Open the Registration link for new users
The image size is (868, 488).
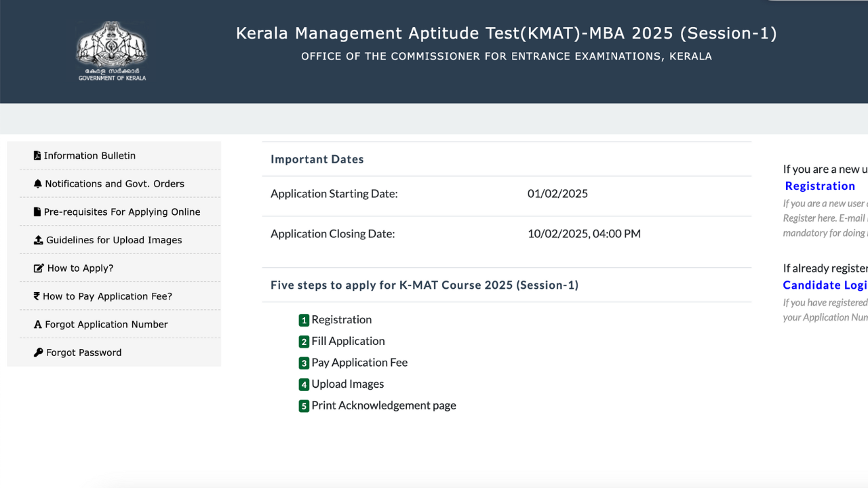[820, 186]
